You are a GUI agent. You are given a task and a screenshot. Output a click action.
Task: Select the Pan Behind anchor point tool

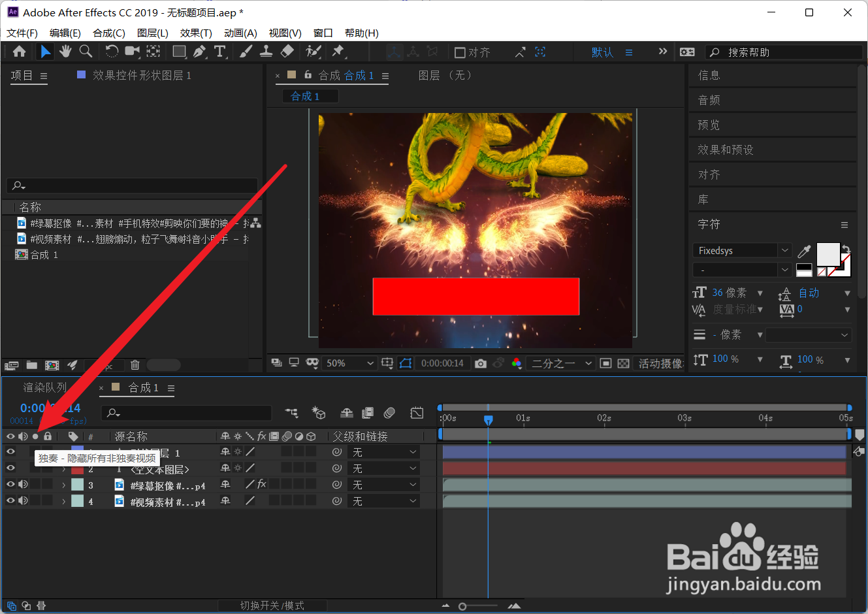[x=153, y=52]
